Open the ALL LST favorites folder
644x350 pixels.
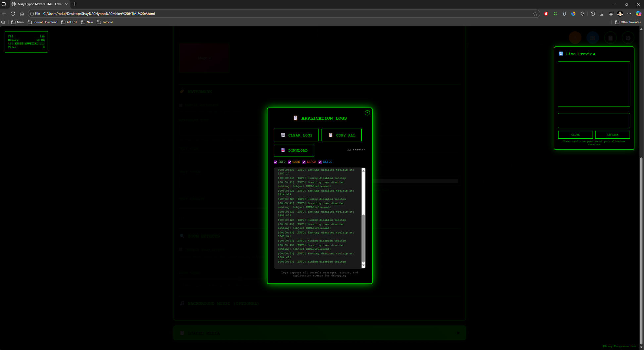click(69, 22)
